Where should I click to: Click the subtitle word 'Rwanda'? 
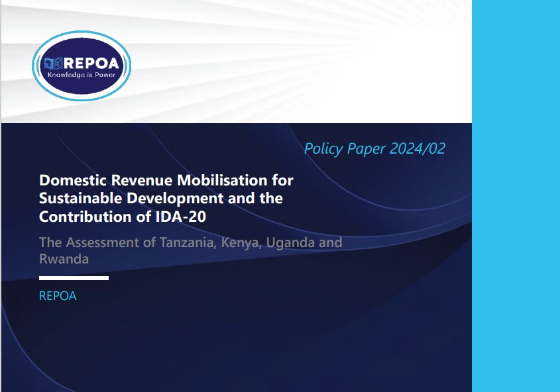64,259
